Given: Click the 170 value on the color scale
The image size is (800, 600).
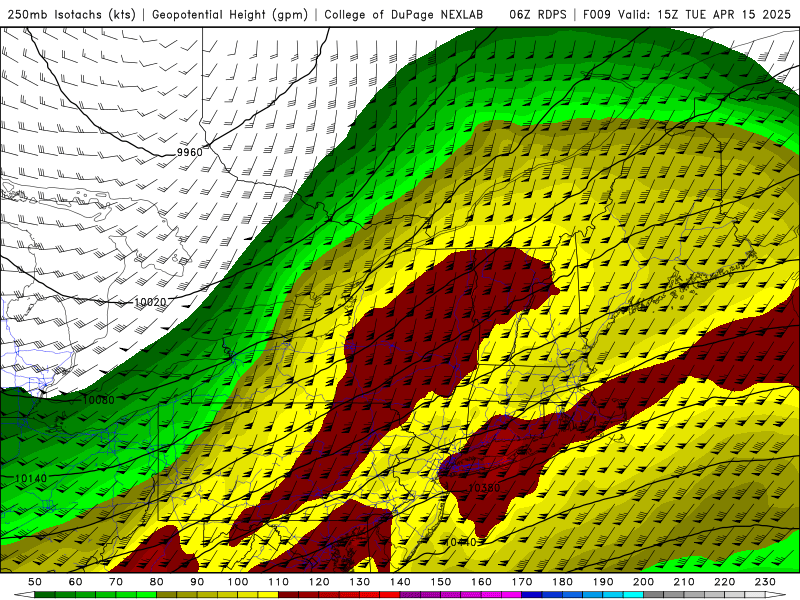Looking at the screenshot, I should [522, 582].
